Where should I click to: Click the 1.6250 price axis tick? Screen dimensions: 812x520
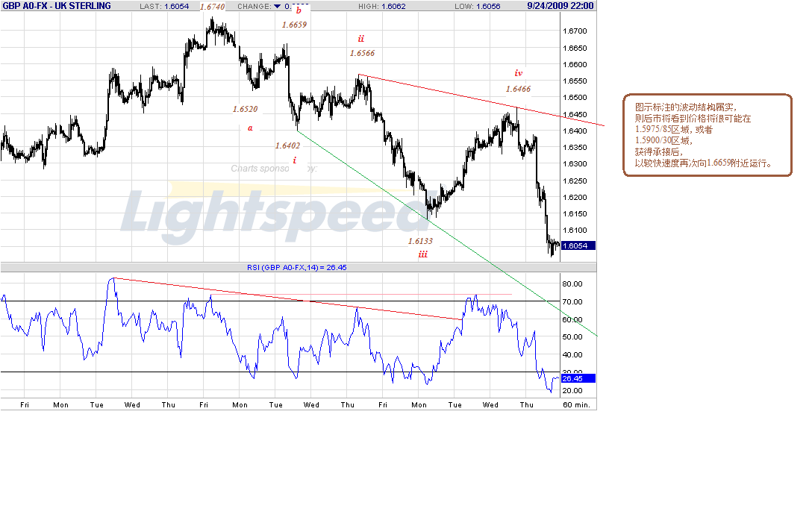575,181
